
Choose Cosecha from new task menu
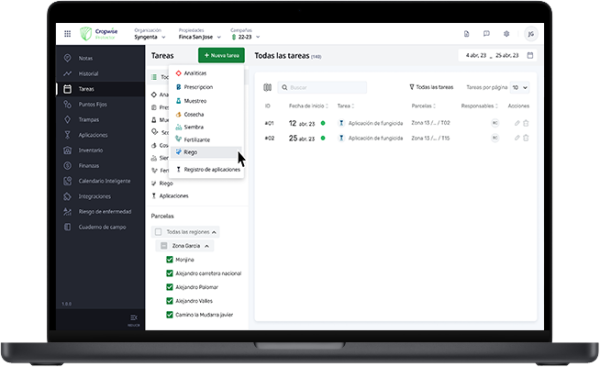point(207,114)
